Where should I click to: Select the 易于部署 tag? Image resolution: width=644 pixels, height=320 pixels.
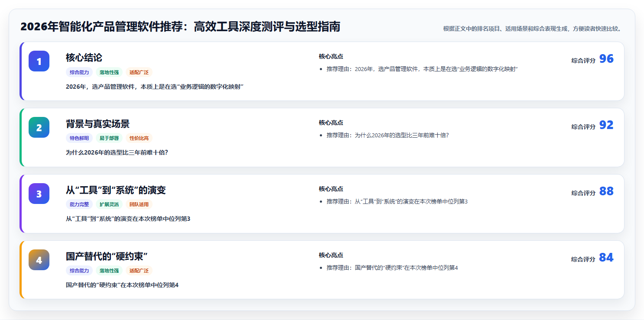click(x=109, y=139)
